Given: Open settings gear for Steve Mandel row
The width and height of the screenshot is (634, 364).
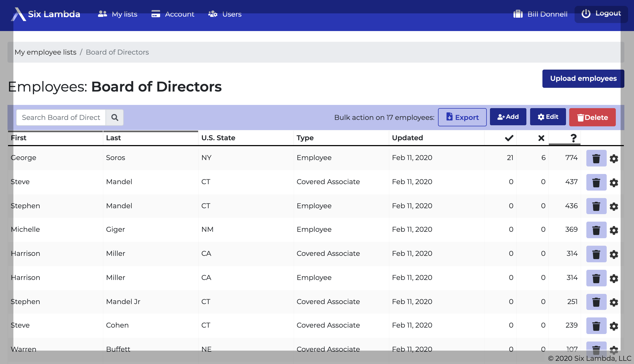Looking at the screenshot, I should (614, 183).
